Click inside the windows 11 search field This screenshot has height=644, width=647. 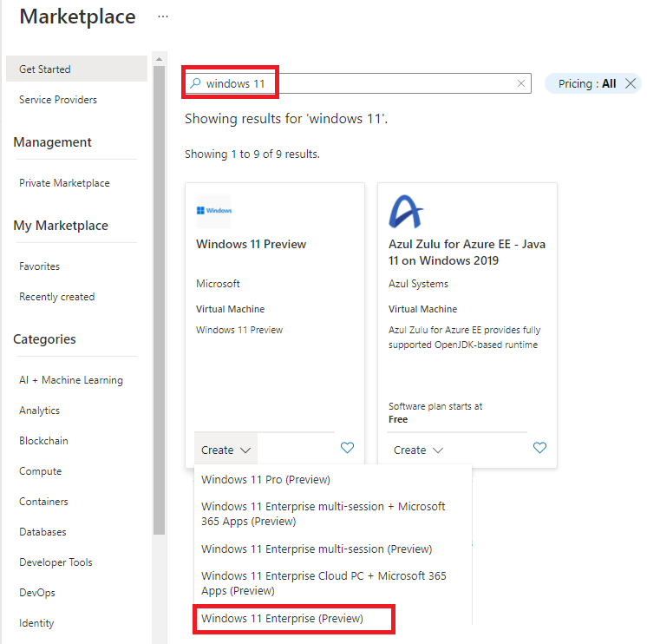[x=357, y=83]
